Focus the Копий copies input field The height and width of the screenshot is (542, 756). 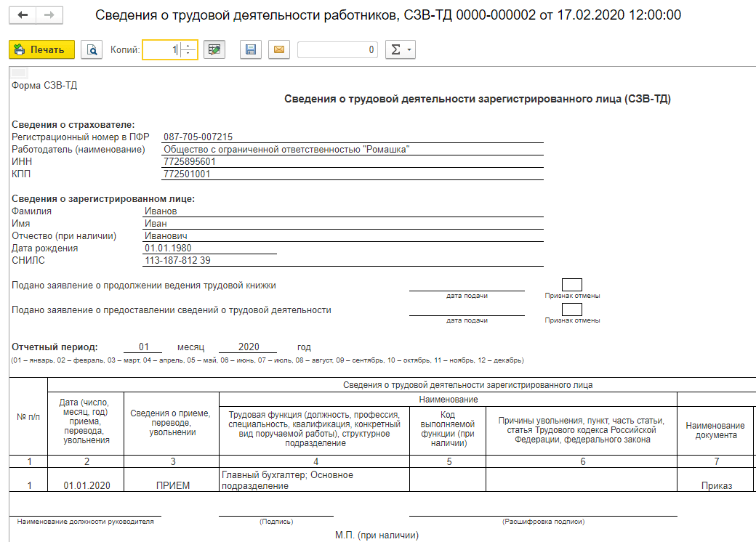click(161, 49)
